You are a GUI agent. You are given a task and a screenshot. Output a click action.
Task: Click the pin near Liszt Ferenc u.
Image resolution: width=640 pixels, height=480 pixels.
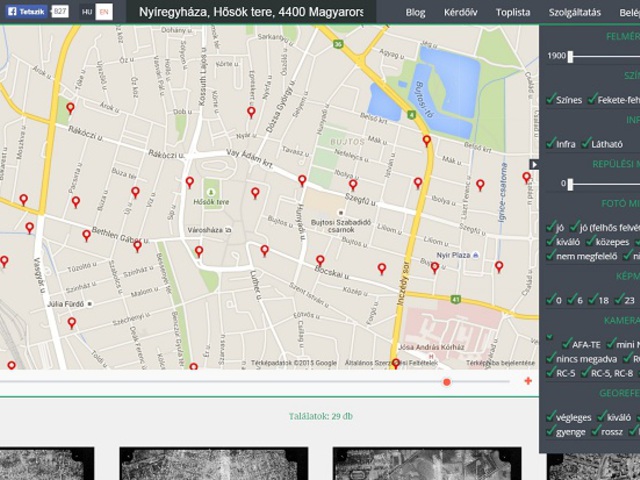pyautogui.click(x=480, y=185)
